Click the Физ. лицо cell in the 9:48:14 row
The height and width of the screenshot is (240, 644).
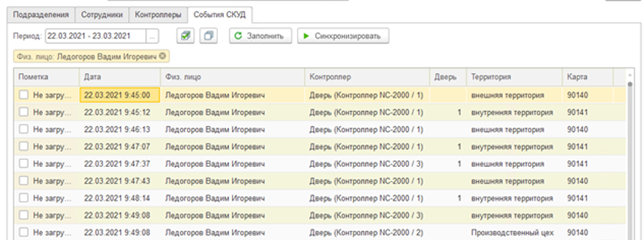(x=232, y=198)
